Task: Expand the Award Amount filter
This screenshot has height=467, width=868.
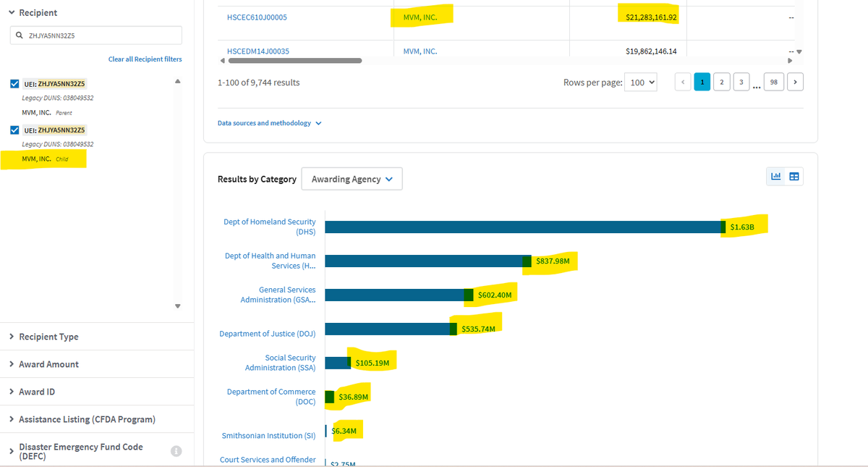Action: point(43,364)
